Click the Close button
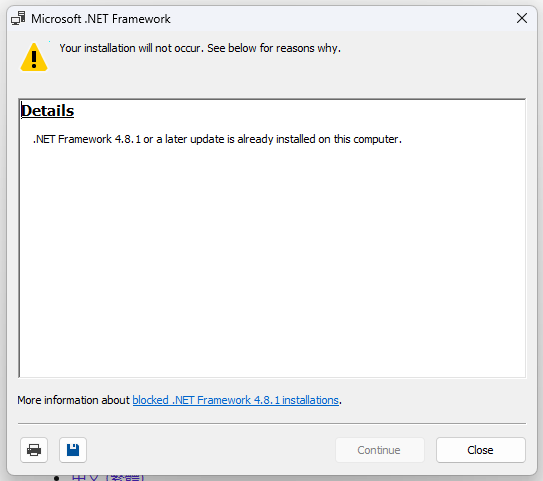This screenshot has width=543, height=481. coord(481,450)
